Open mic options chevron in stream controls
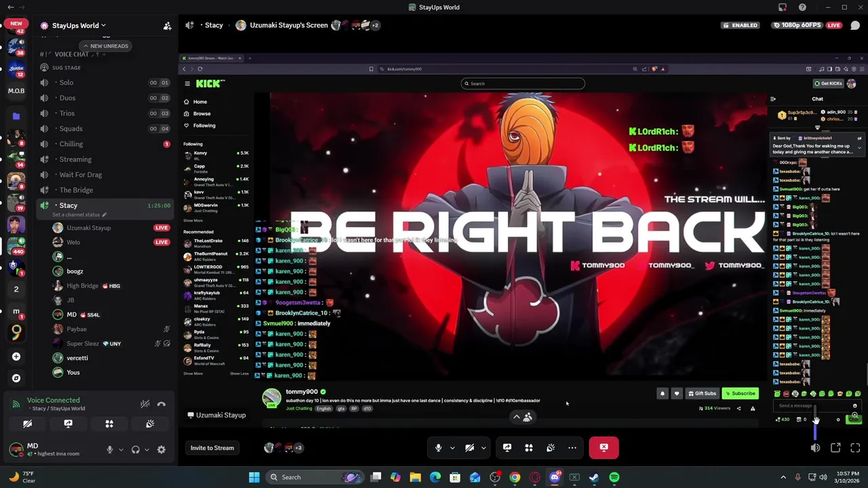 (x=452, y=447)
